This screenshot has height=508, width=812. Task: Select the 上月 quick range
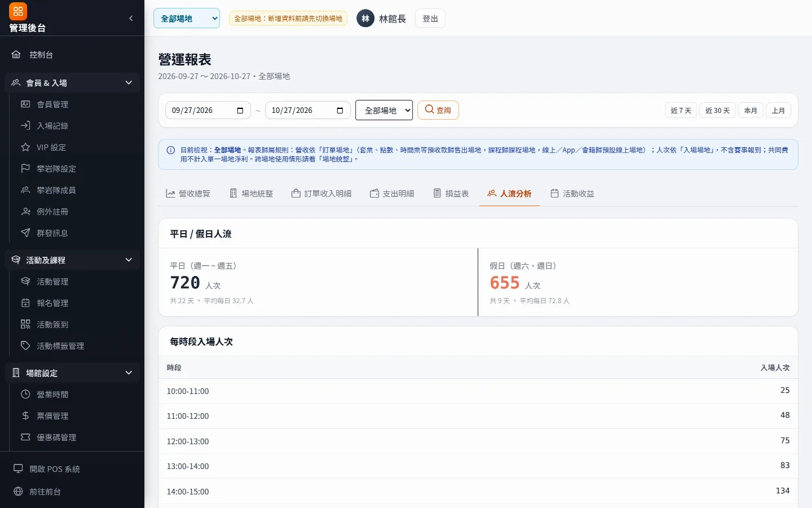pos(778,111)
